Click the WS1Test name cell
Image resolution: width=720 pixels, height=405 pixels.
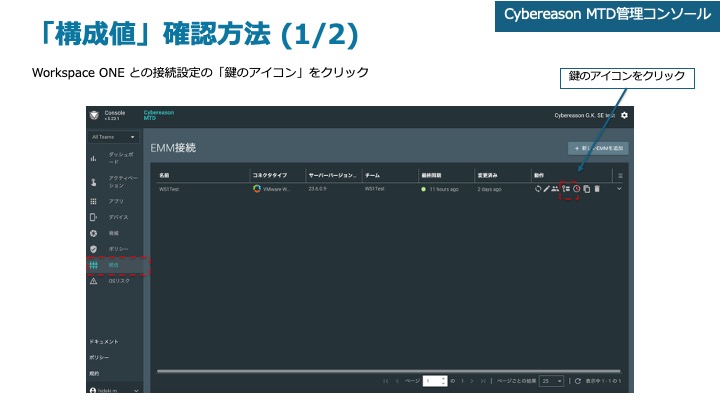click(x=169, y=189)
